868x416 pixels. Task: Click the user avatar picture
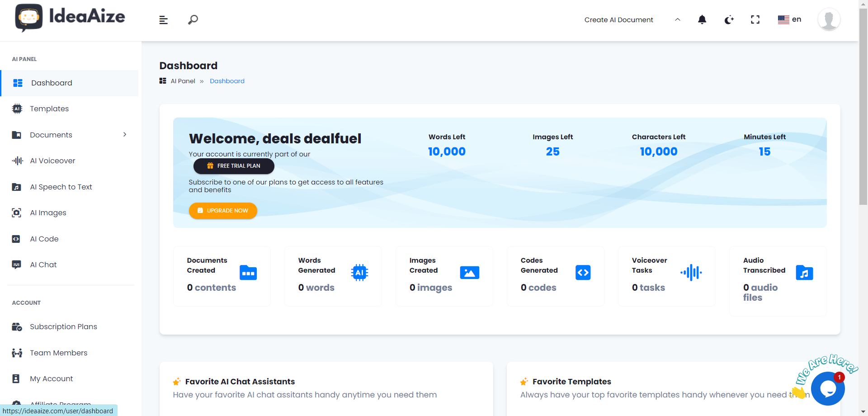829,19
